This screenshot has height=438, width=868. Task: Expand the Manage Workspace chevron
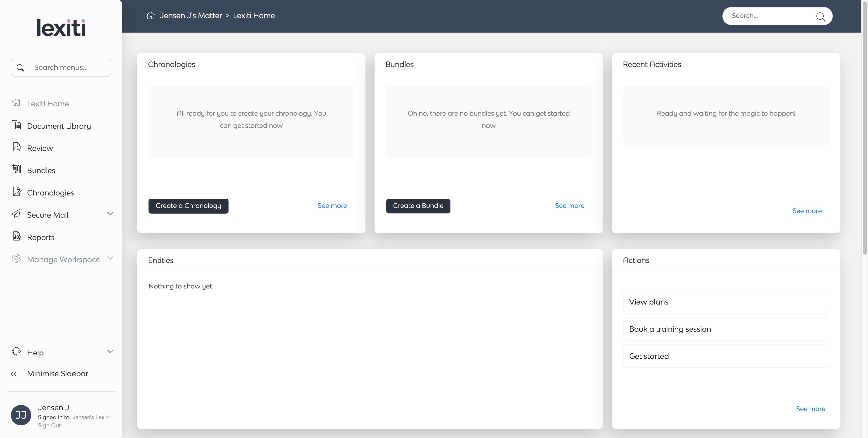[110, 258]
